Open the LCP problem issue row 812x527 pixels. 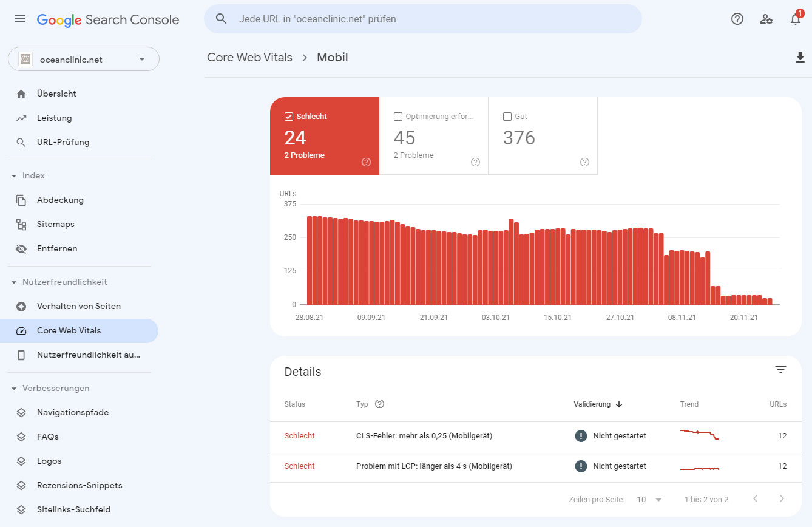[x=535, y=467]
